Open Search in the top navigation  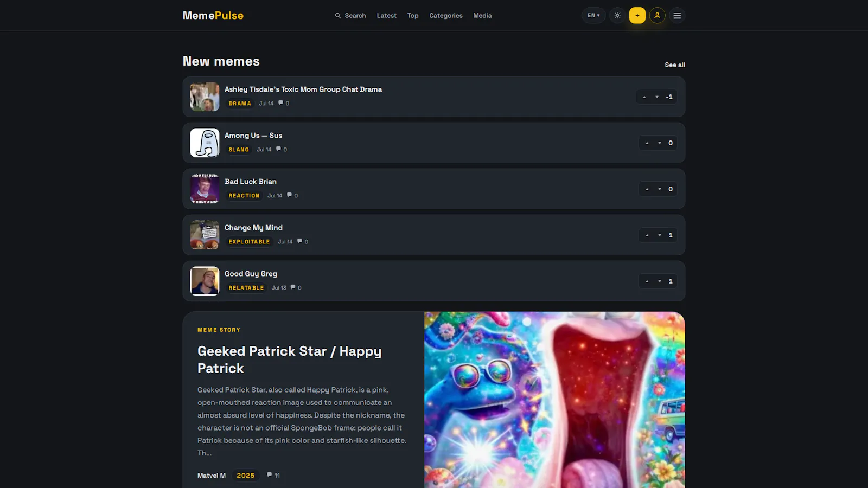[x=350, y=16]
